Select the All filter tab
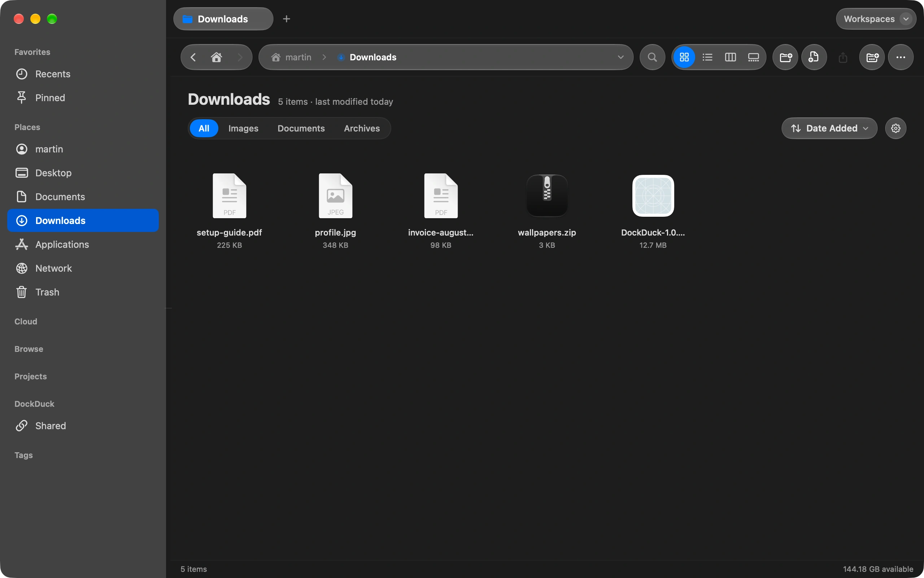 click(204, 129)
